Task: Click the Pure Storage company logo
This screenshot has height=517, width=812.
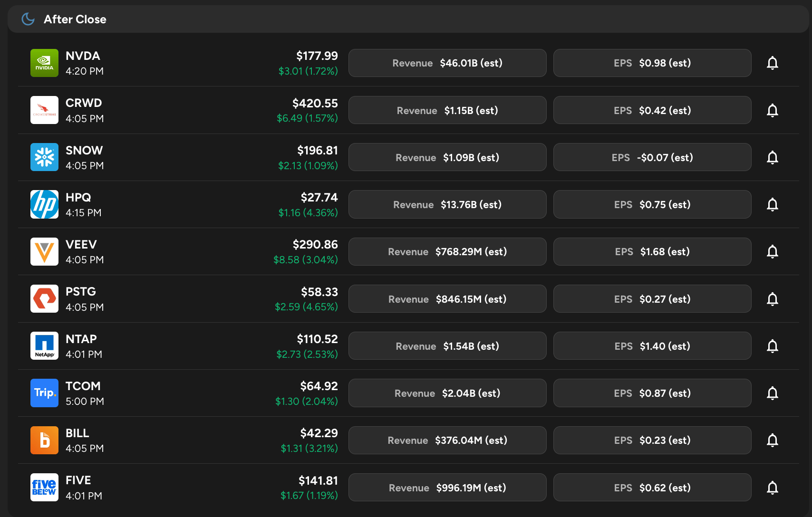Action: pos(44,299)
